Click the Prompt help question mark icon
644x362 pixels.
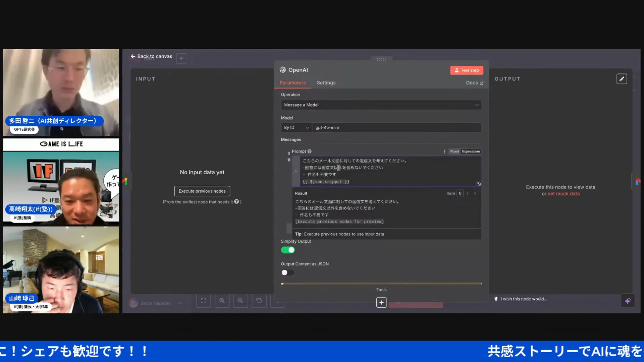coord(310,152)
